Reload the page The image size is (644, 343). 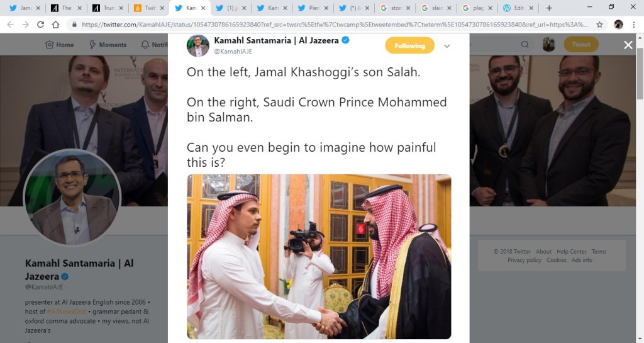pyautogui.click(x=41, y=25)
